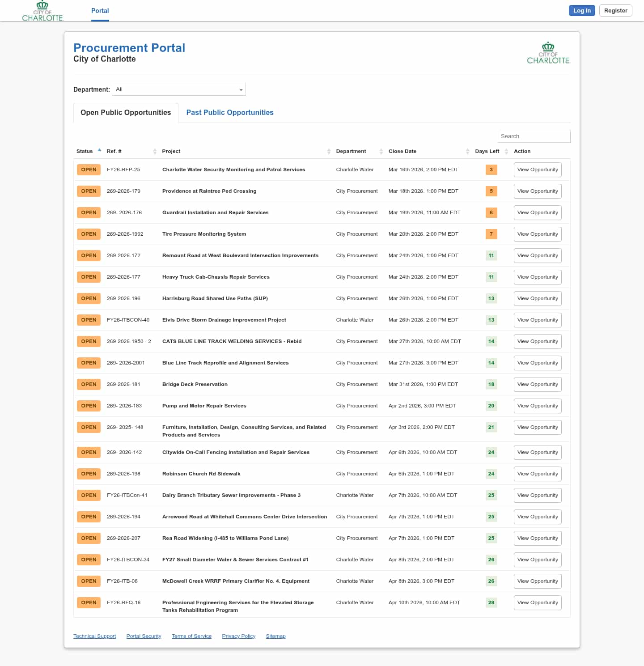The width and height of the screenshot is (644, 666).
Task: Open the Portal navigation item
Action: (100, 11)
